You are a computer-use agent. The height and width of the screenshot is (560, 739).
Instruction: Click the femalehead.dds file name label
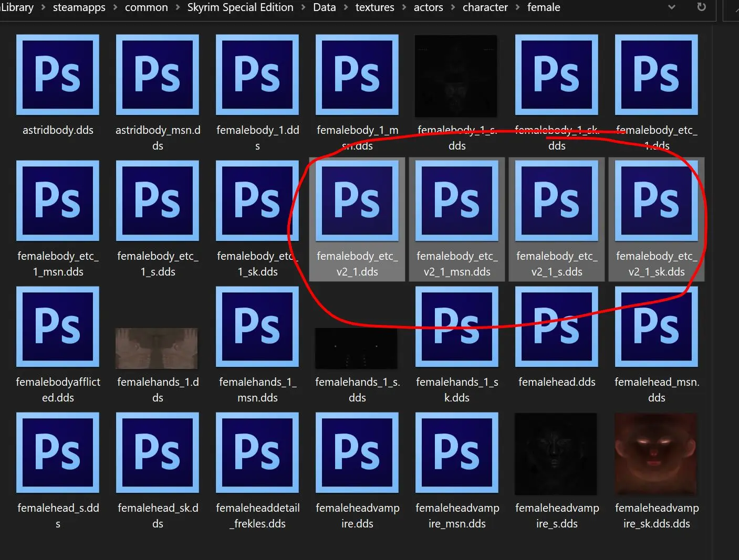[557, 382]
